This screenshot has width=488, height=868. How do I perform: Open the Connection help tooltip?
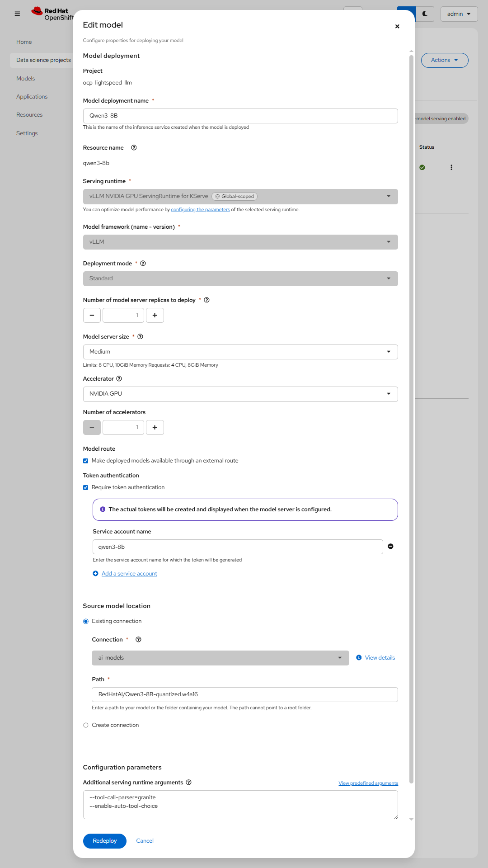point(138,639)
